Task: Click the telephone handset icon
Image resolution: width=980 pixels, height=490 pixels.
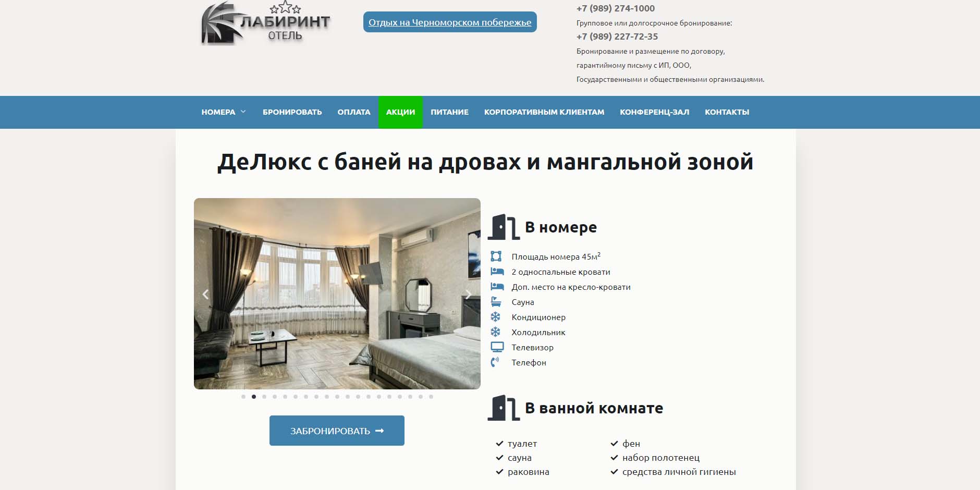Action: tap(495, 362)
